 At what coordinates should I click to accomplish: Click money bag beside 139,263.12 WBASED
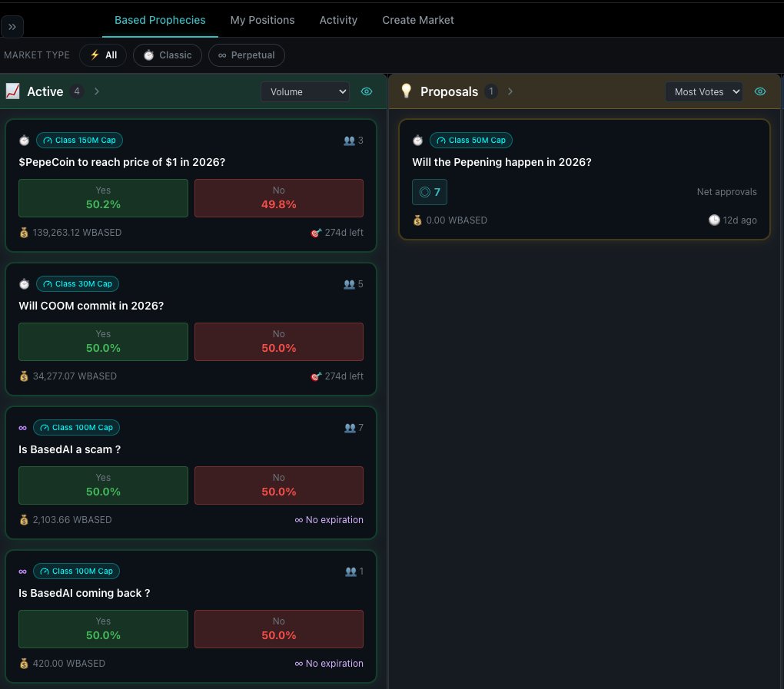coord(24,232)
